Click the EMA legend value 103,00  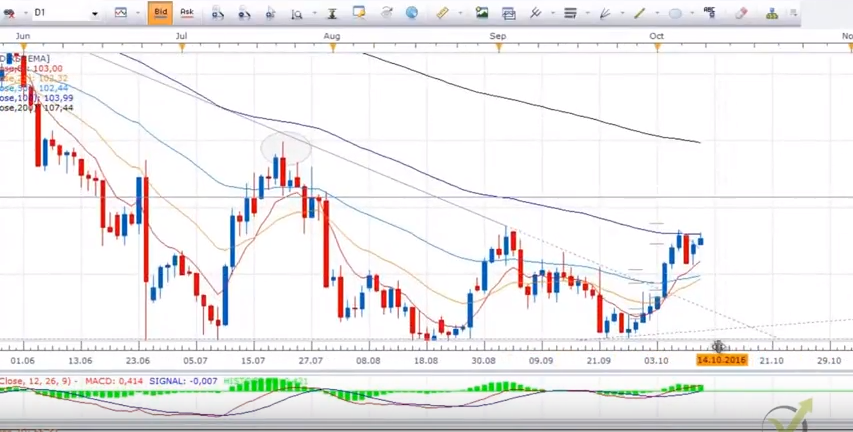coord(48,69)
